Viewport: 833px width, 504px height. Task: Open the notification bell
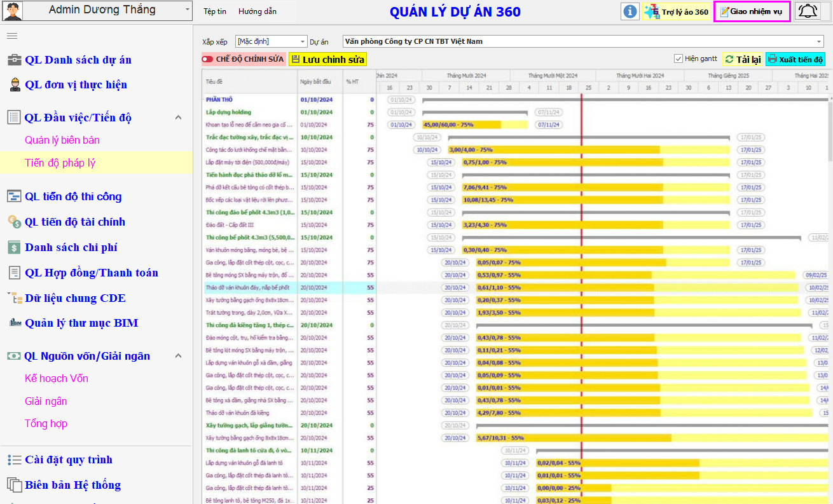point(808,11)
